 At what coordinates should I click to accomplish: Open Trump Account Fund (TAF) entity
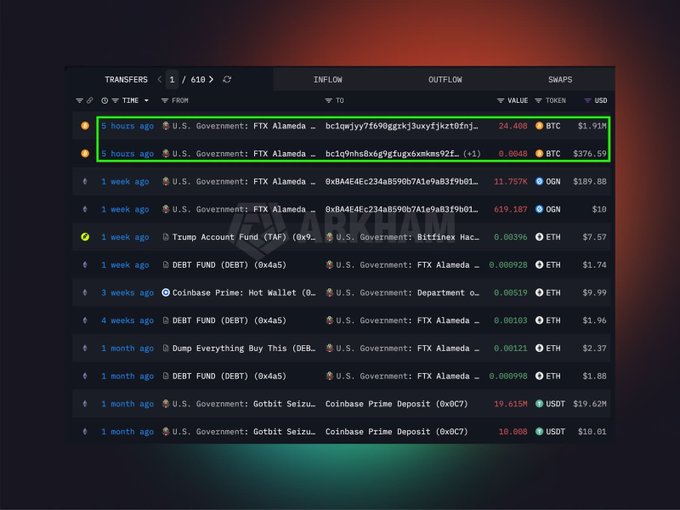click(x=244, y=237)
